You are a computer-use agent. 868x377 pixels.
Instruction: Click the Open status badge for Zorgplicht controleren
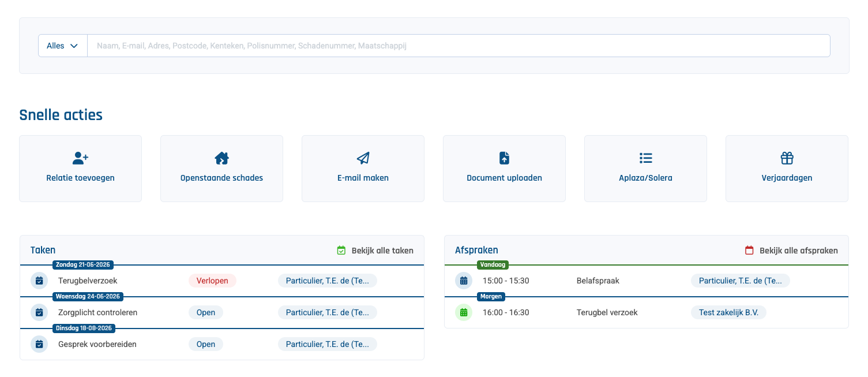tap(206, 312)
